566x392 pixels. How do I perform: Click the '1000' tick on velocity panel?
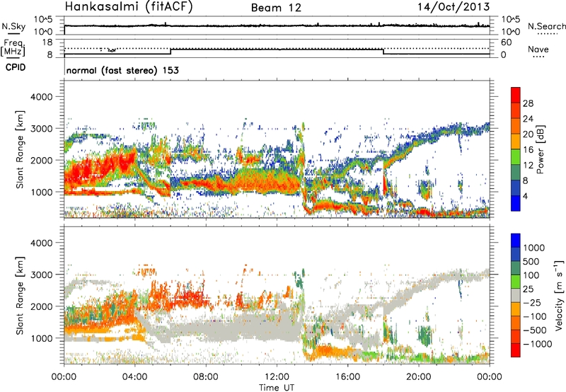pyautogui.click(x=42, y=338)
